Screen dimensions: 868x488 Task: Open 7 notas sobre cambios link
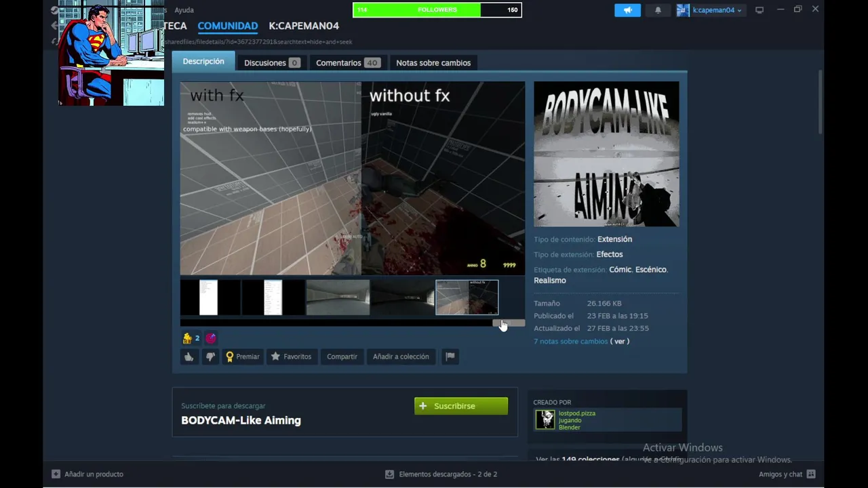570,342
